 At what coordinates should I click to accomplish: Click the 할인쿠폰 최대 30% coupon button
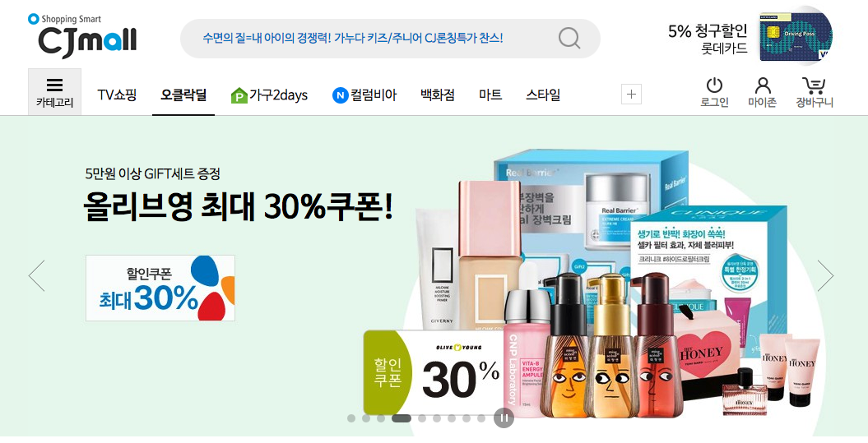pos(160,288)
